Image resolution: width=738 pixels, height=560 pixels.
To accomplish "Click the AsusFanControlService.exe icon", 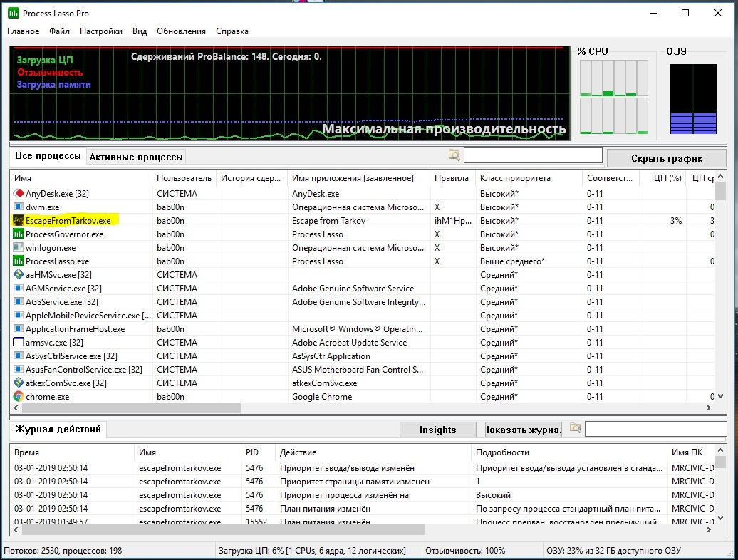I will (x=19, y=370).
